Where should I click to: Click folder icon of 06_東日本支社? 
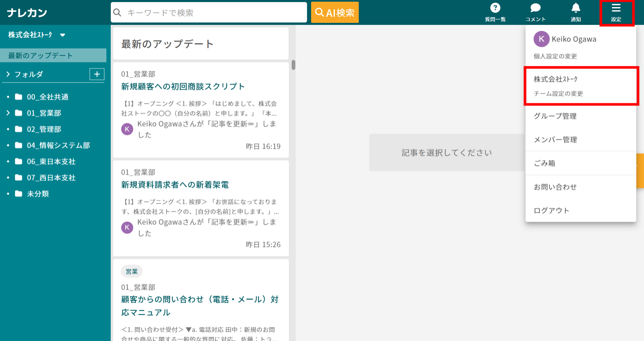click(x=19, y=161)
